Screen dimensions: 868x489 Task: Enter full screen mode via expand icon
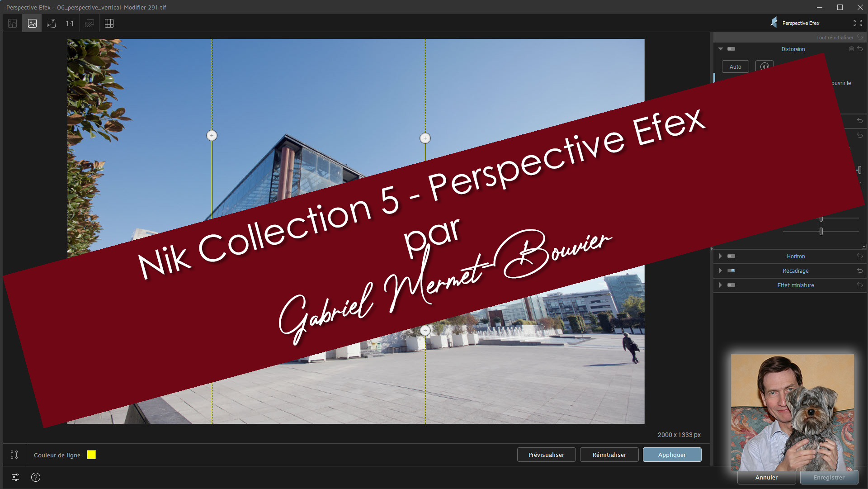tap(857, 23)
